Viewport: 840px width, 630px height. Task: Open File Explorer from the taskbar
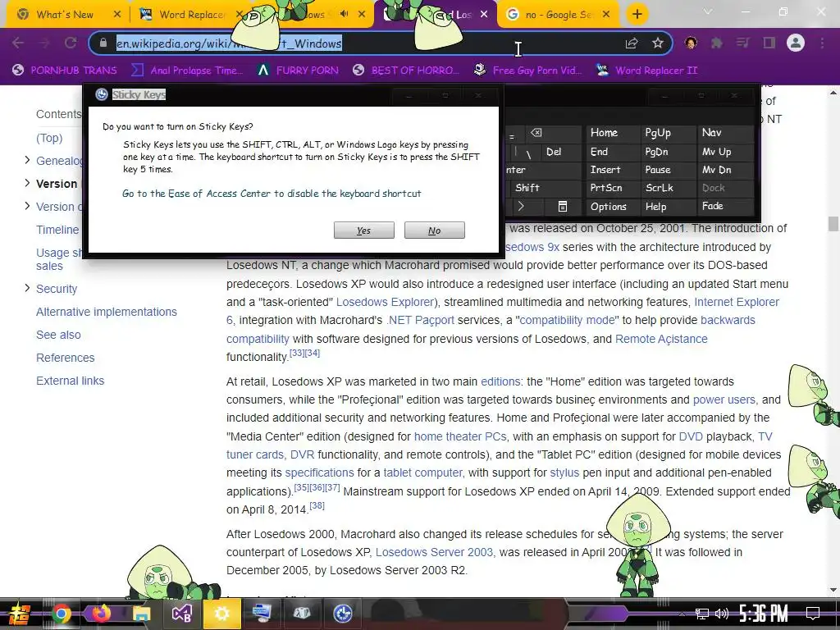click(x=141, y=614)
